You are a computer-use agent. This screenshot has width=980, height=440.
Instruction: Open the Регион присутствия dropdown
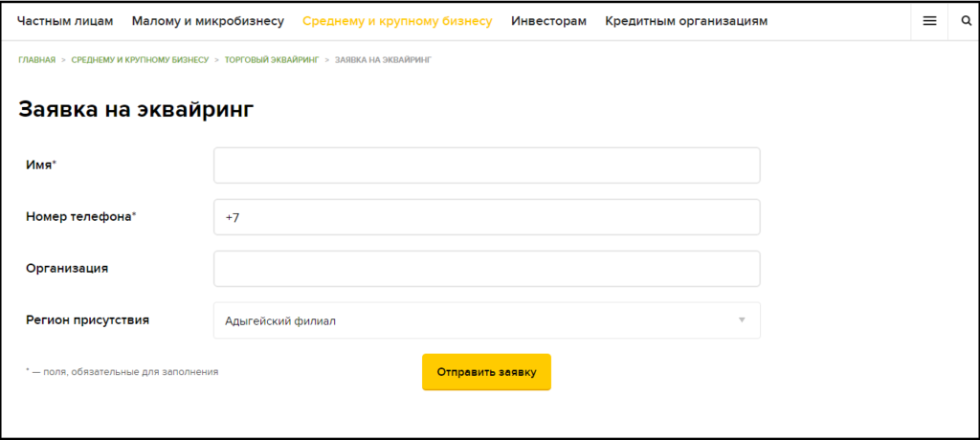pos(487,320)
